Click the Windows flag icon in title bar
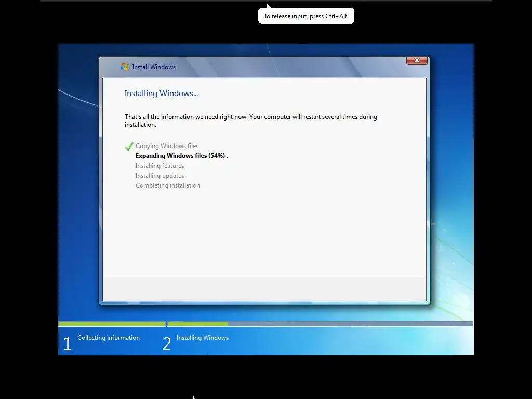532x399 pixels. [125, 66]
